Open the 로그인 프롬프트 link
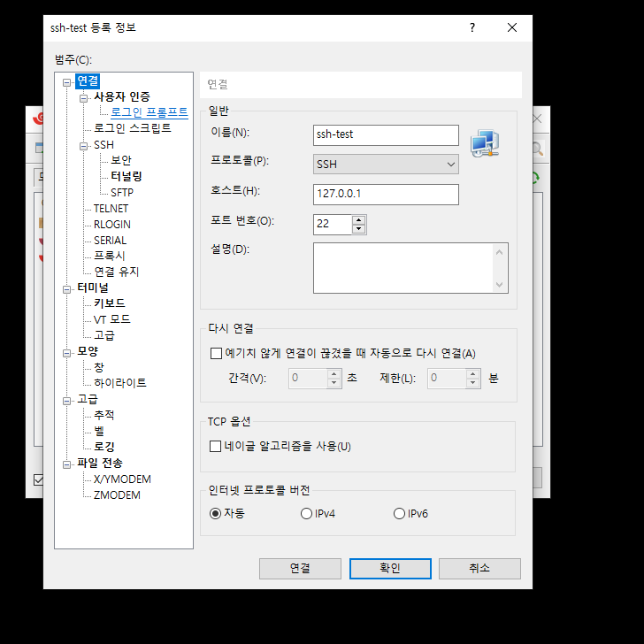This screenshot has height=644, width=644. (x=149, y=112)
